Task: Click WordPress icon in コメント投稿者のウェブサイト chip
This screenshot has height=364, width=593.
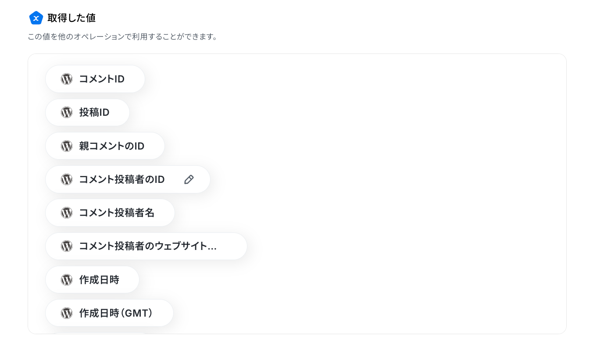Action: tap(67, 246)
